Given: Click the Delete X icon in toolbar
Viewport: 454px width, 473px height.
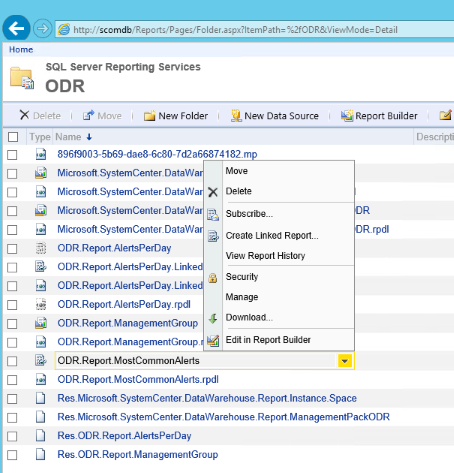Looking at the screenshot, I should (x=24, y=115).
